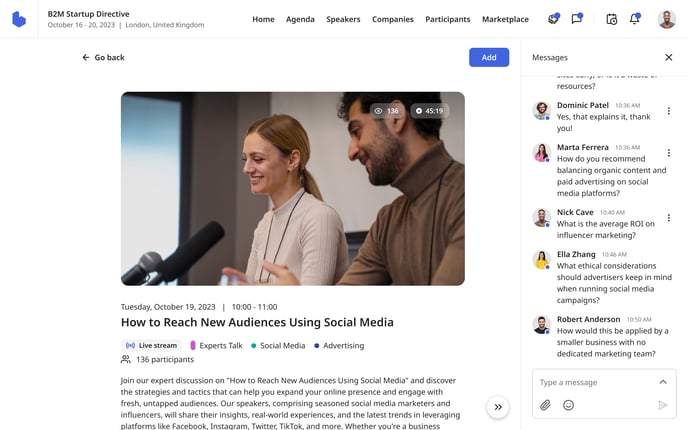Click Dominic Patel's avatar
The image size is (688, 430).
(542, 110)
